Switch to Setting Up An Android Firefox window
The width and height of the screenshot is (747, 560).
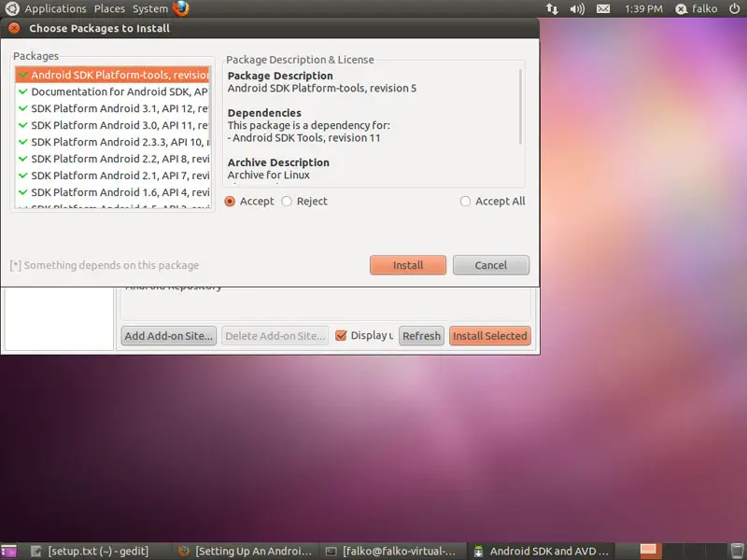pyautogui.click(x=245, y=551)
